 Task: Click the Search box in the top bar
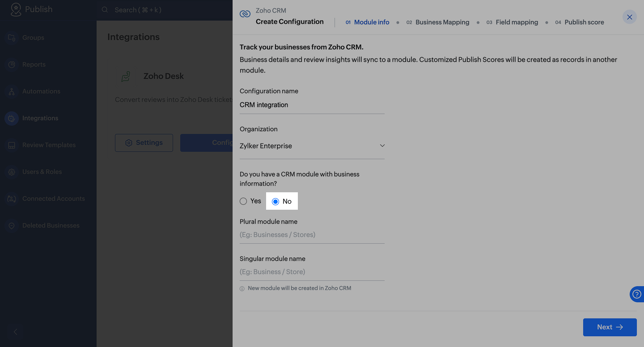(x=138, y=10)
